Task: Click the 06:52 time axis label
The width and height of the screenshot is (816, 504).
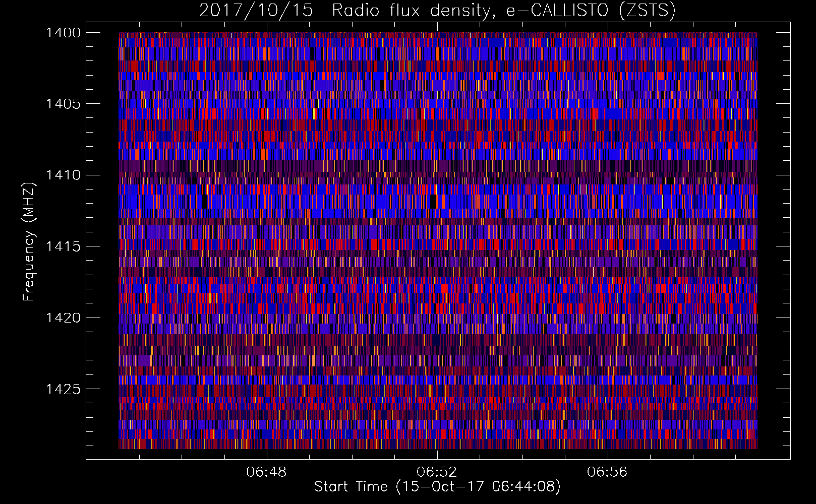Action: coord(437,472)
